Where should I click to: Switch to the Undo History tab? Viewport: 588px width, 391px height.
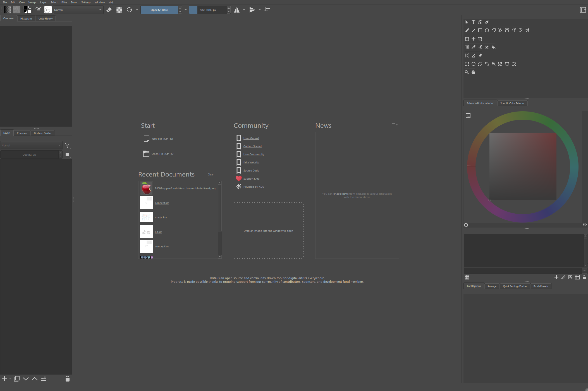point(46,18)
